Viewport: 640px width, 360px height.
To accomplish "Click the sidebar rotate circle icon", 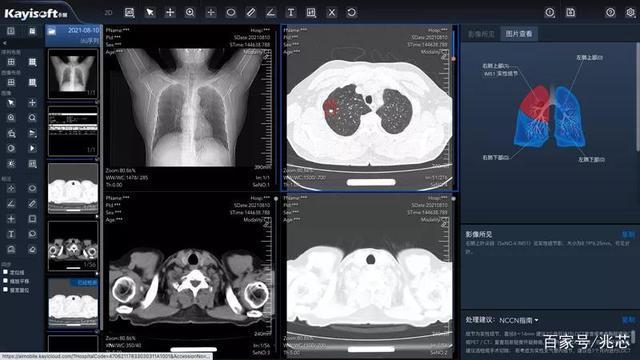I will tap(11, 148).
